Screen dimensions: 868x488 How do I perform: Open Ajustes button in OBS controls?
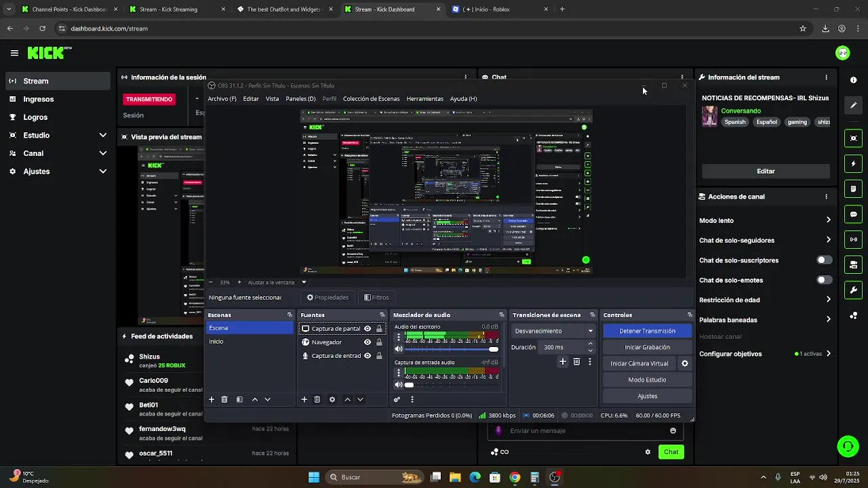point(647,396)
